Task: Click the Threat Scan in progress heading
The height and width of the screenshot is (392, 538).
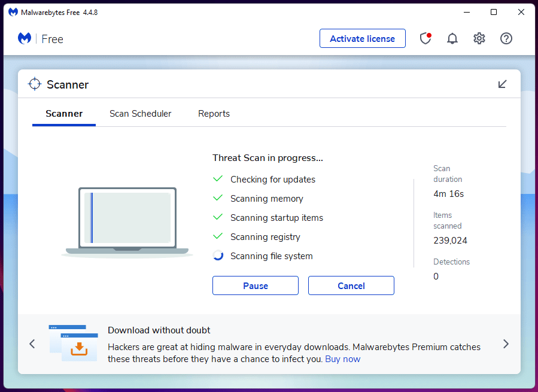Action: (x=268, y=158)
